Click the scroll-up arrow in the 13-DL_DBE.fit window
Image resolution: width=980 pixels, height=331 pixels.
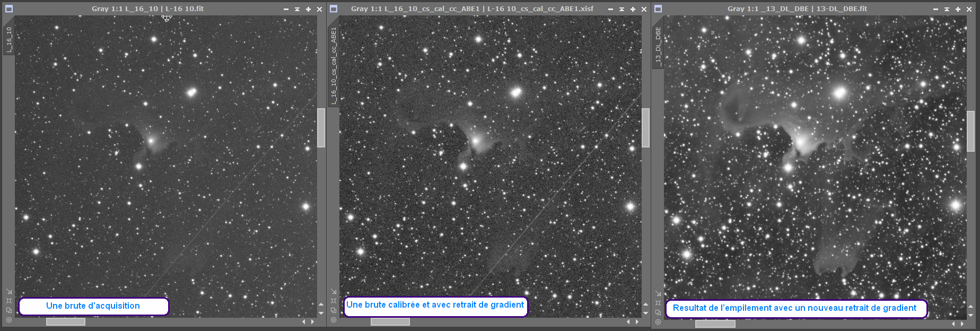[970, 307]
